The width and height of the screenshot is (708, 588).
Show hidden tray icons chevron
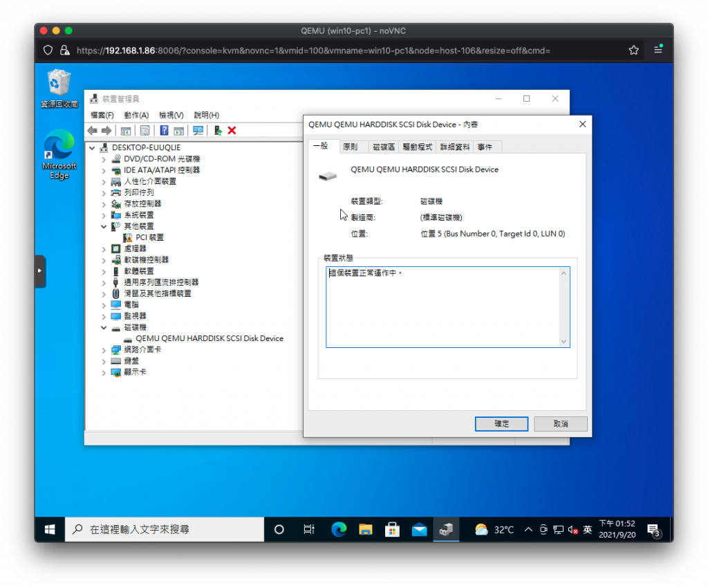pyautogui.click(x=528, y=529)
